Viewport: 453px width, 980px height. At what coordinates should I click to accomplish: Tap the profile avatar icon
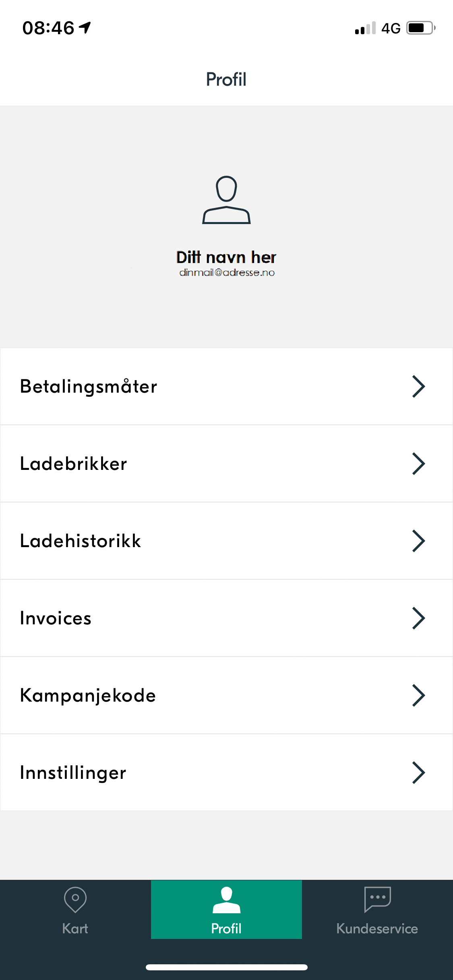(226, 200)
